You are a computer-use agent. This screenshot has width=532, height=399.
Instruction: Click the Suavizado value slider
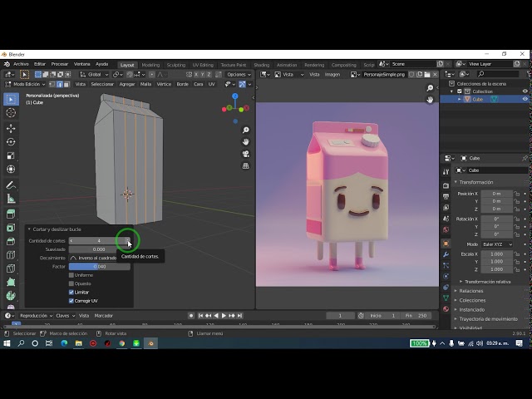click(x=100, y=249)
